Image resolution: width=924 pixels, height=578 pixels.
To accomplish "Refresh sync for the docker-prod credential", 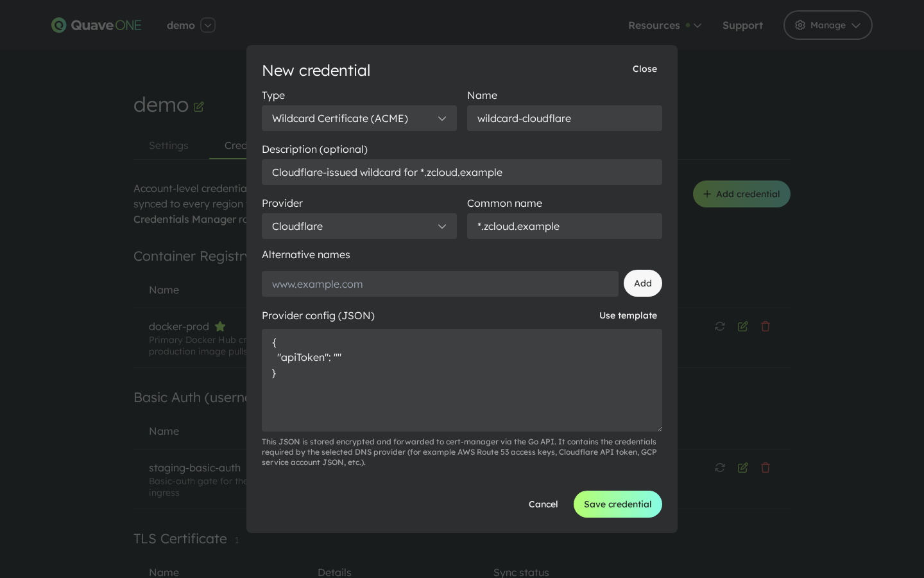I will pyautogui.click(x=719, y=326).
